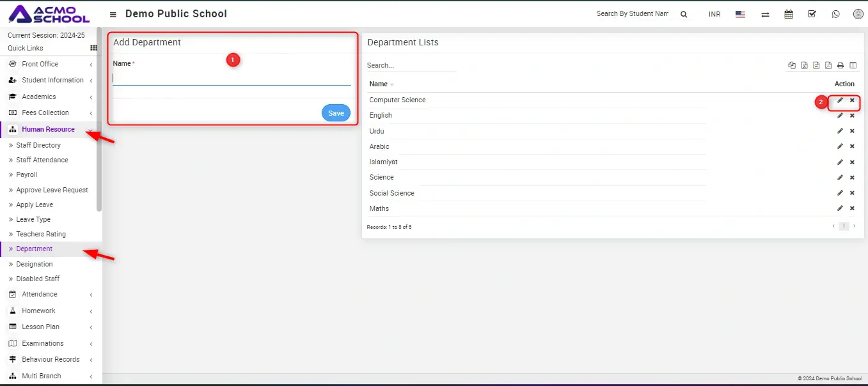Open the language flag dropdown

(x=740, y=14)
